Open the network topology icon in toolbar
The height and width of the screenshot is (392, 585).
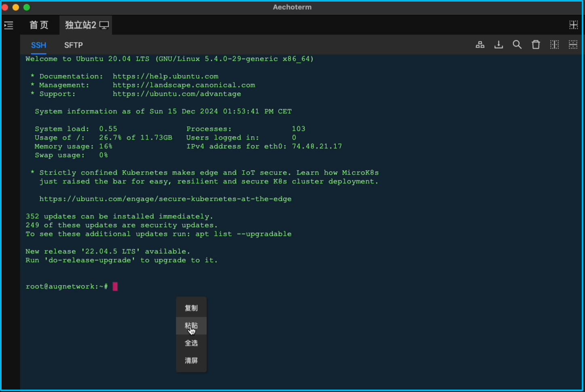click(x=480, y=45)
